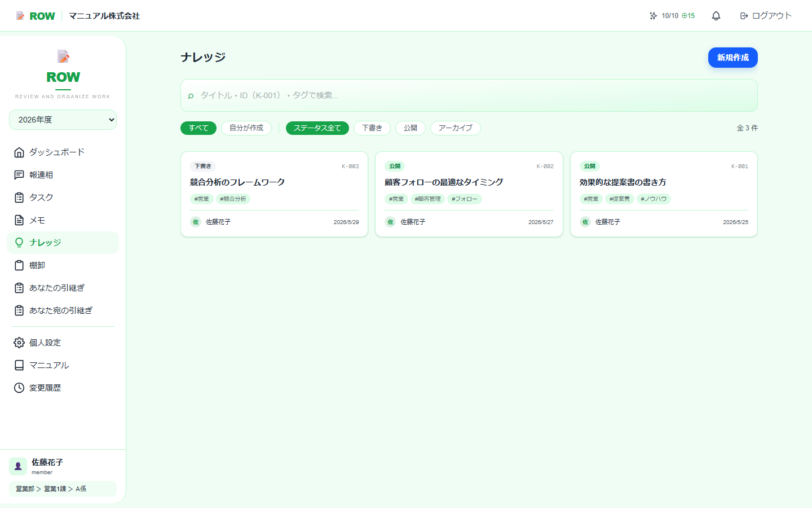
Task: Open タスク menu item
Action: click(x=63, y=198)
